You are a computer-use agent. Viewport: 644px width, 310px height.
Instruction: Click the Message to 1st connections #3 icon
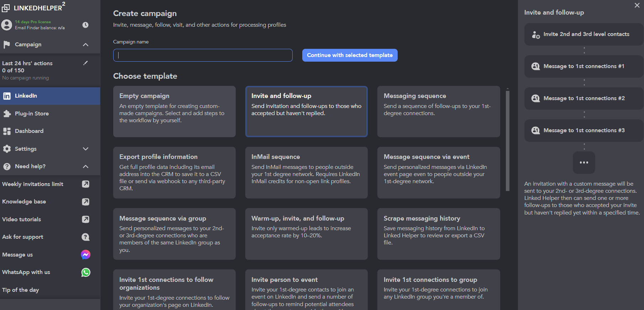(536, 130)
